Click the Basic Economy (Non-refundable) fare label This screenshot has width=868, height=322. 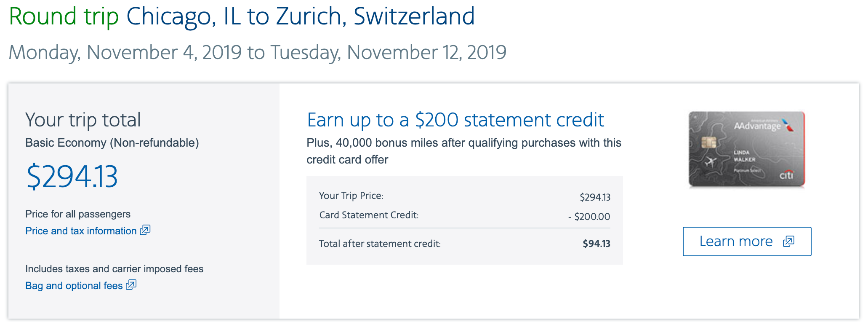click(x=112, y=143)
